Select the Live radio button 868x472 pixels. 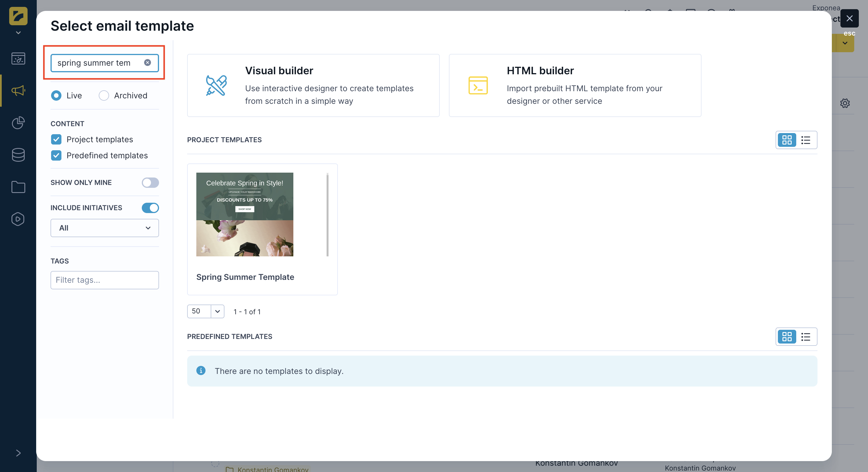[56, 95]
